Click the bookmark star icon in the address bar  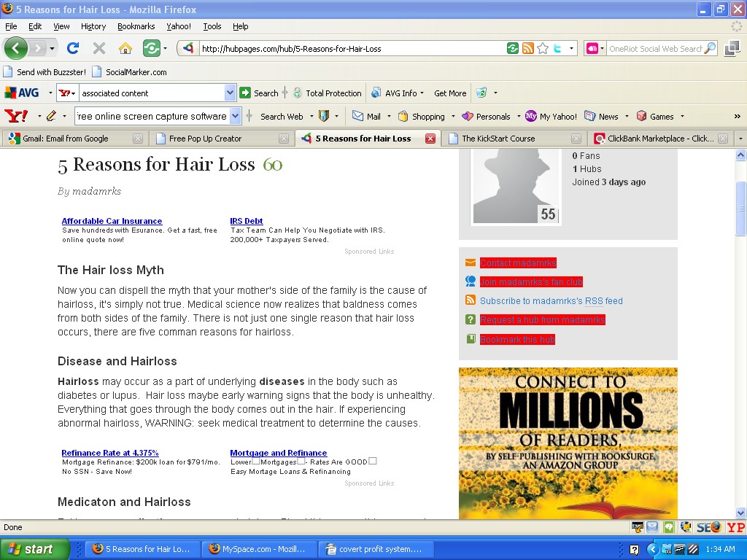[x=543, y=49]
